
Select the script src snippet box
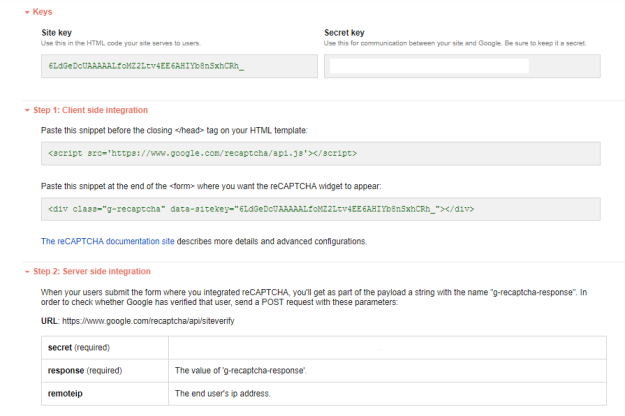click(321, 153)
